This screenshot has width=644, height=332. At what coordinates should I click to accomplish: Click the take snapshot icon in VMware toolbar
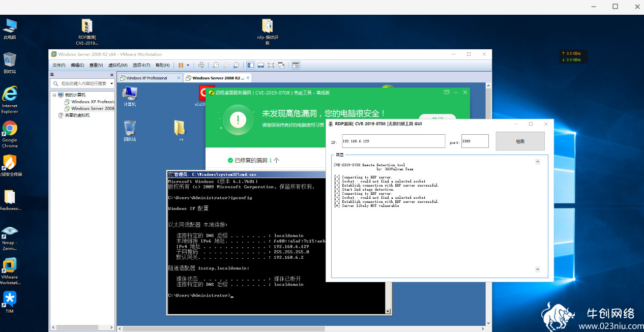(216, 65)
